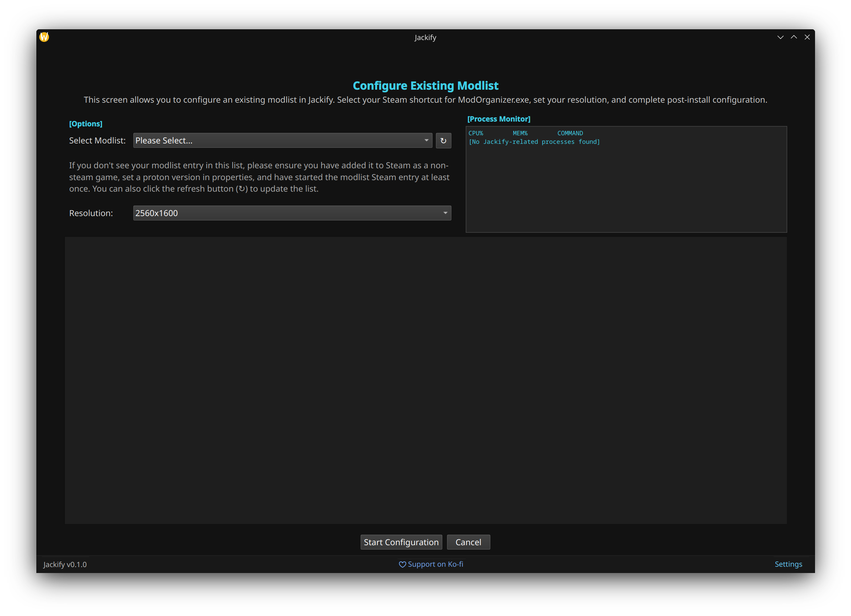Click the heart icon beside Ko-fi

pyautogui.click(x=402, y=564)
